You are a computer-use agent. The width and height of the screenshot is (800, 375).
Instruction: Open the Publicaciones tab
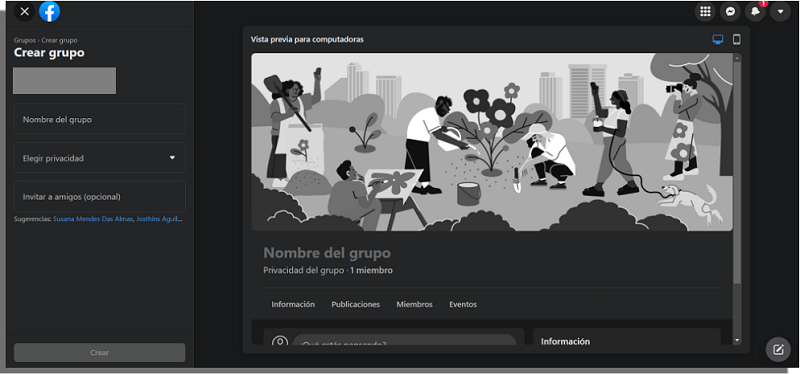[x=356, y=304]
